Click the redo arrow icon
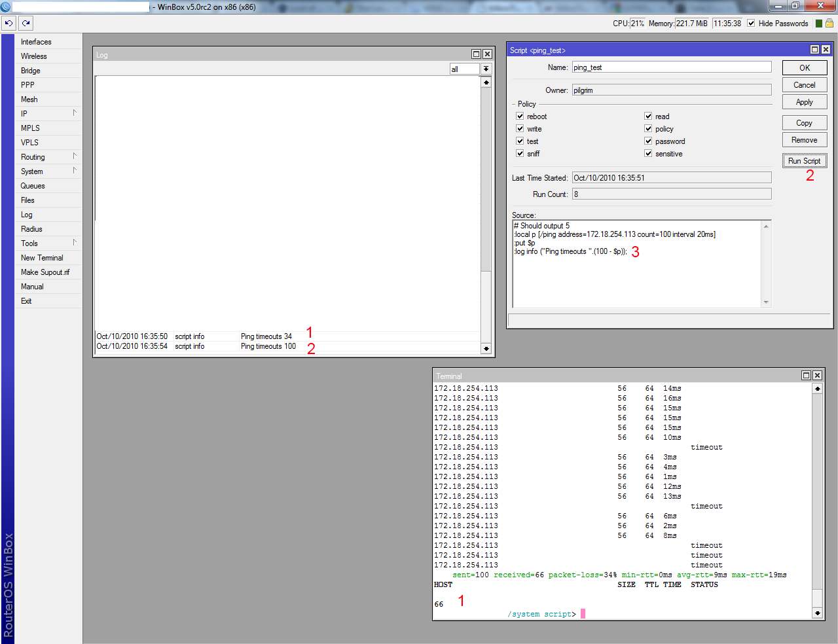Image resolution: width=838 pixels, height=644 pixels. 26,23
